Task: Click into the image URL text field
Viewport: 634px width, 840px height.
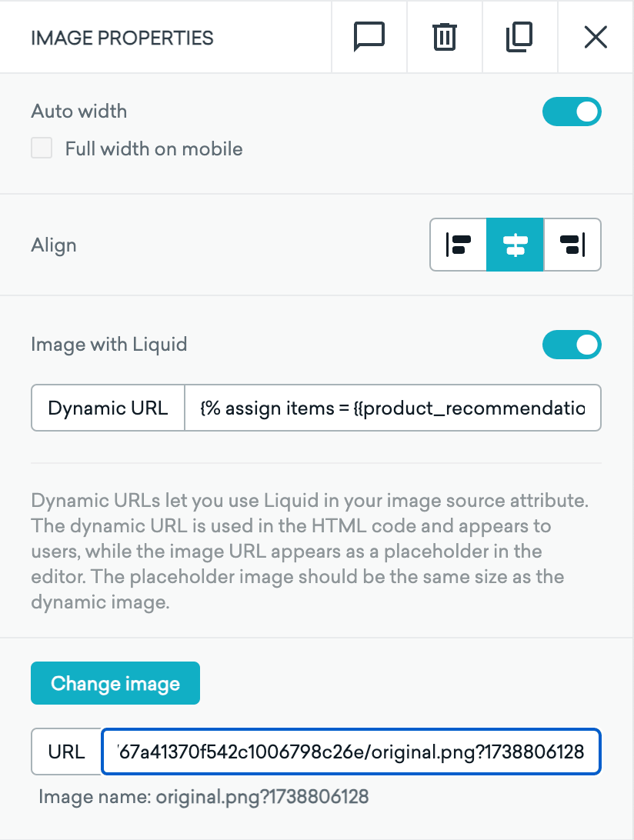Action: tap(351, 752)
